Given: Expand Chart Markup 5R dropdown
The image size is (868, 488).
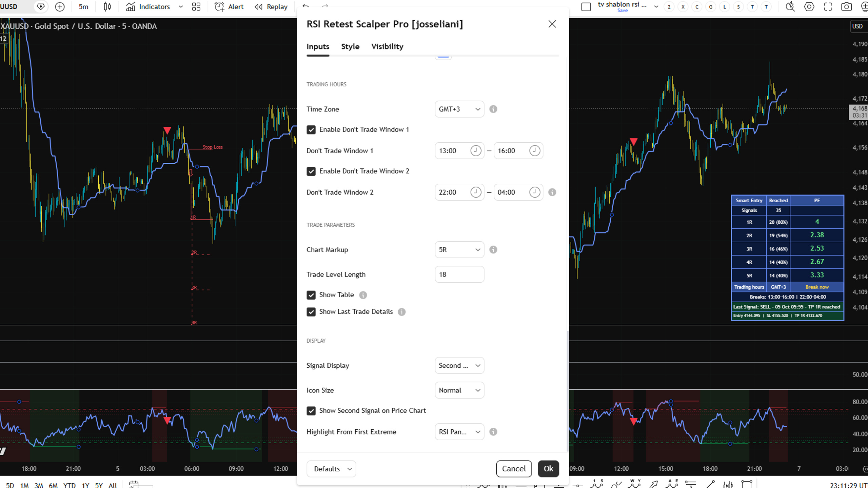Looking at the screenshot, I should pos(459,250).
